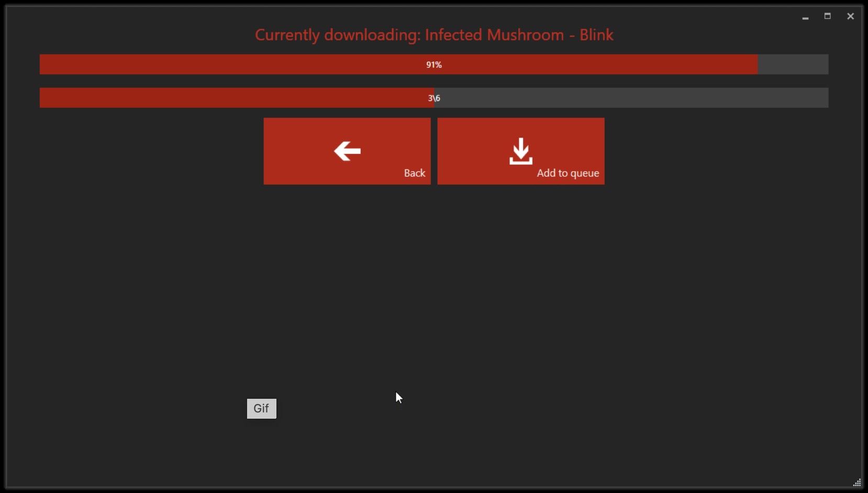Click the 3\6 queue progress bar
Screen dimensions: 868x493
(x=434, y=98)
